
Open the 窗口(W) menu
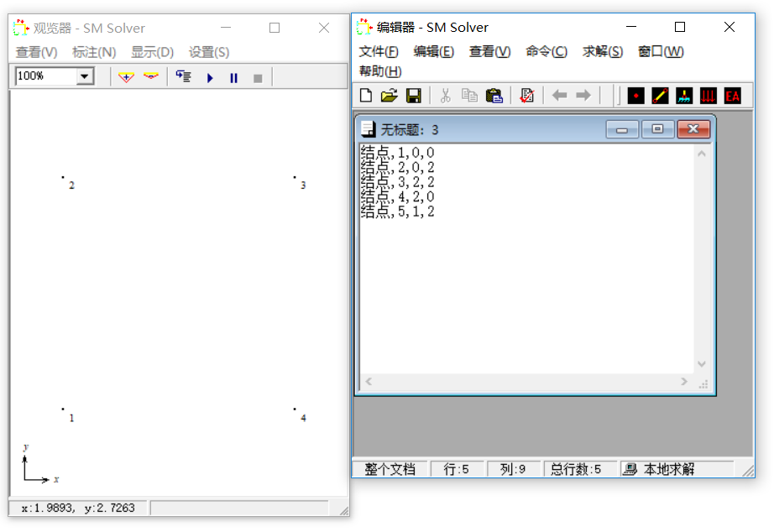point(661,51)
